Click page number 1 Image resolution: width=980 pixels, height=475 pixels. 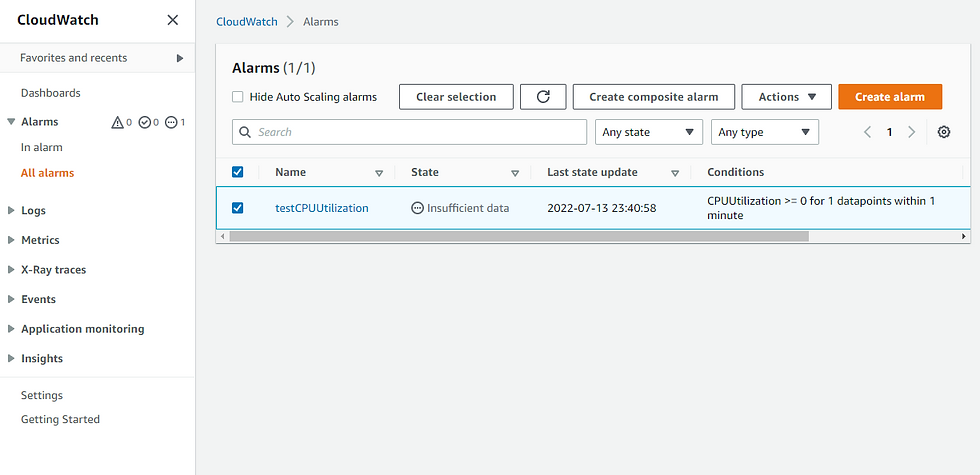coord(889,132)
